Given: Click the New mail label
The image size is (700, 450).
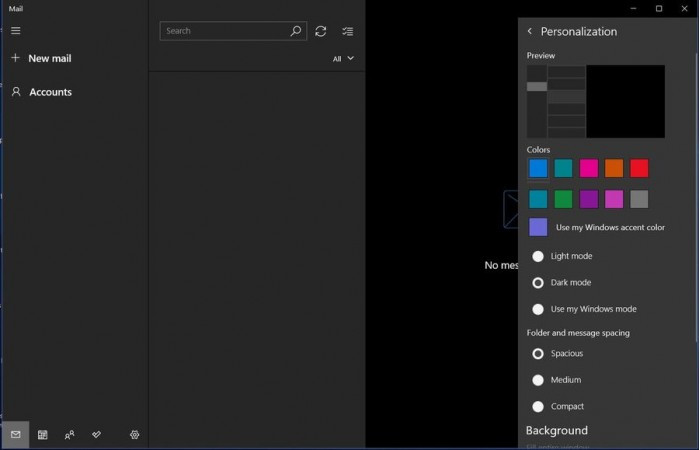Looking at the screenshot, I should 50,58.
